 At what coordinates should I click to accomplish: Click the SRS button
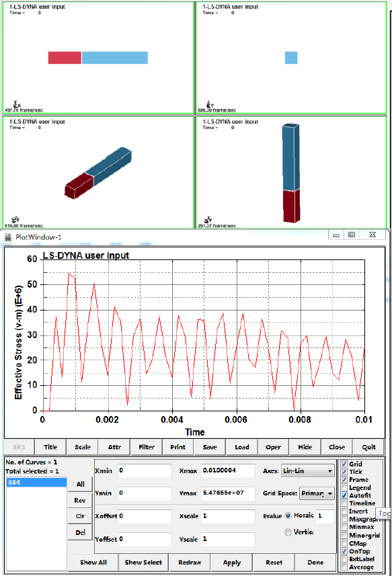pos(19,447)
